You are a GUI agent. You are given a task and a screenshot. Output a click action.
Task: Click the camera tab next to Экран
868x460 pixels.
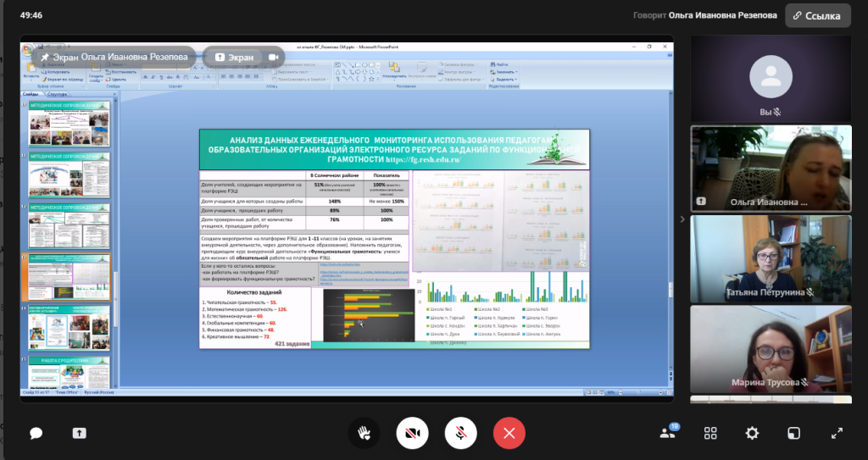(x=274, y=57)
